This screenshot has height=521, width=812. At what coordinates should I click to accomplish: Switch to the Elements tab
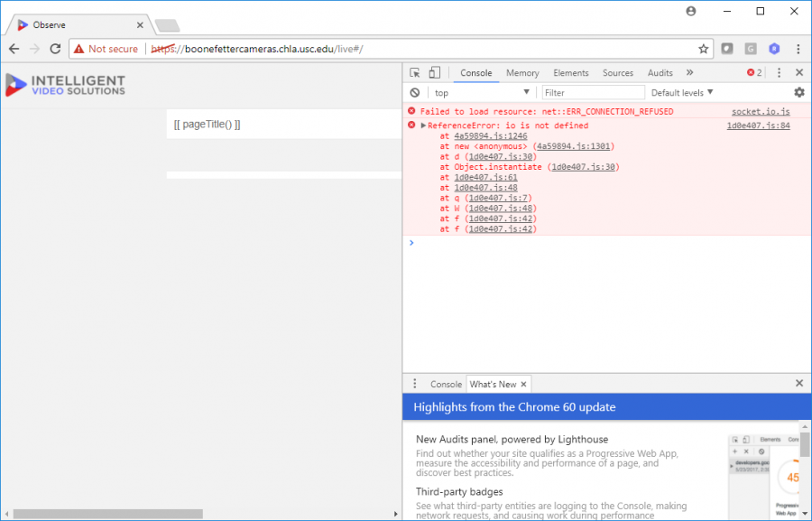pos(571,73)
